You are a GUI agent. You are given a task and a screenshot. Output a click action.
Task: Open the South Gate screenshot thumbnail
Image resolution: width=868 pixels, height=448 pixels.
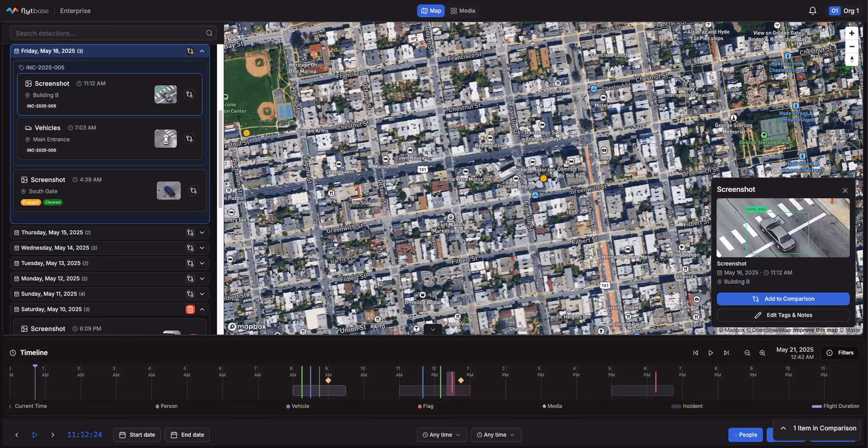(169, 191)
